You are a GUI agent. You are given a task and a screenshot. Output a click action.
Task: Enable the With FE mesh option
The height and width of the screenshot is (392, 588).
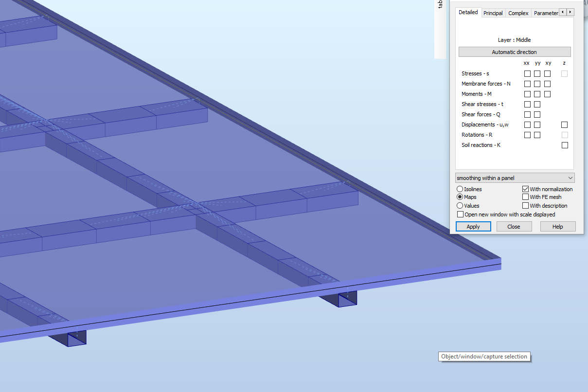[x=525, y=197]
